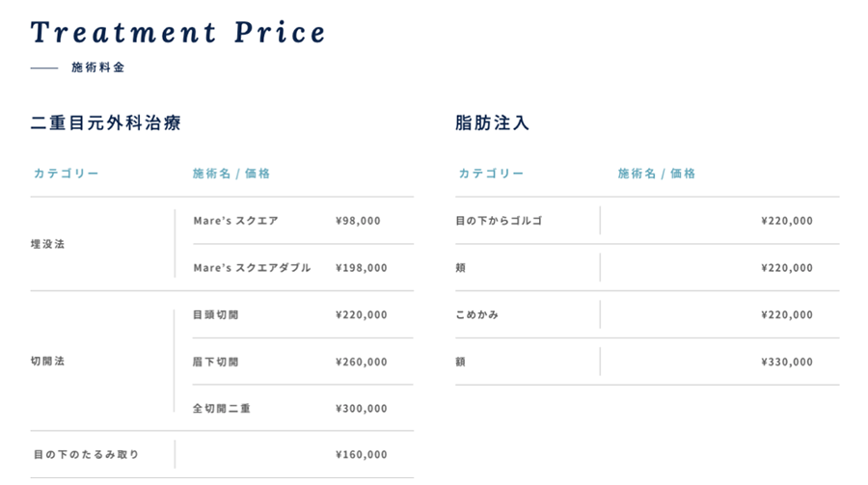Image resolution: width=868 pixels, height=485 pixels.
Task: Click the こめかみ category row
Action: (647, 314)
